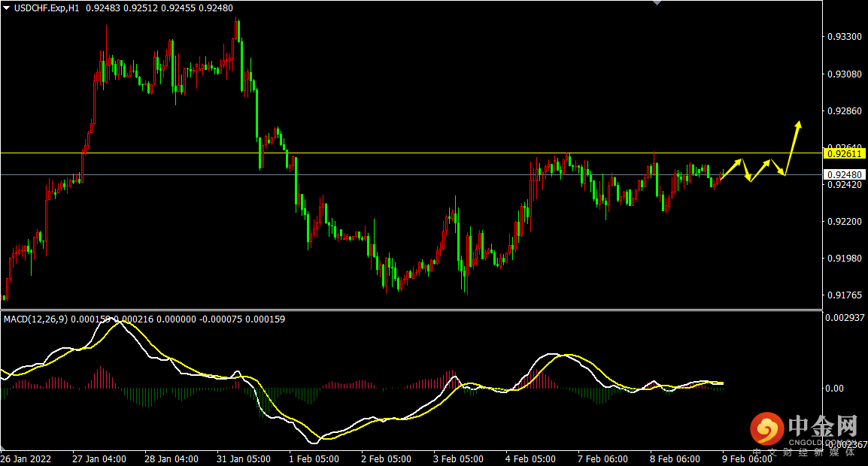Click the 7 Feb 06:00 time label

click(602, 459)
